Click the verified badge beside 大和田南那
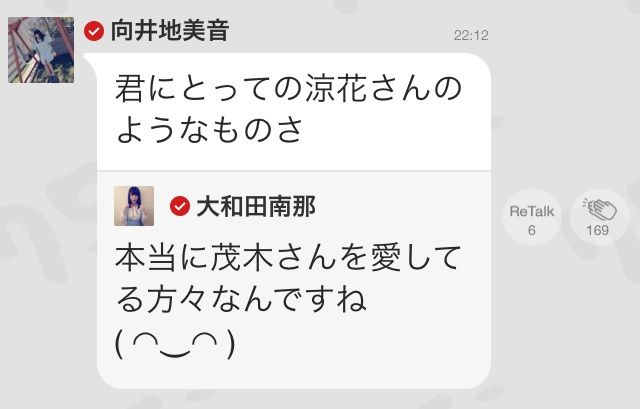Screen dimensions: 640x409 pos(180,206)
